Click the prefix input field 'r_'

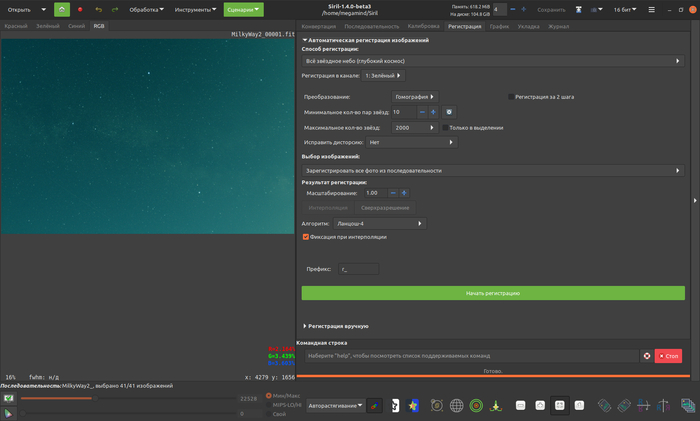[358, 269]
